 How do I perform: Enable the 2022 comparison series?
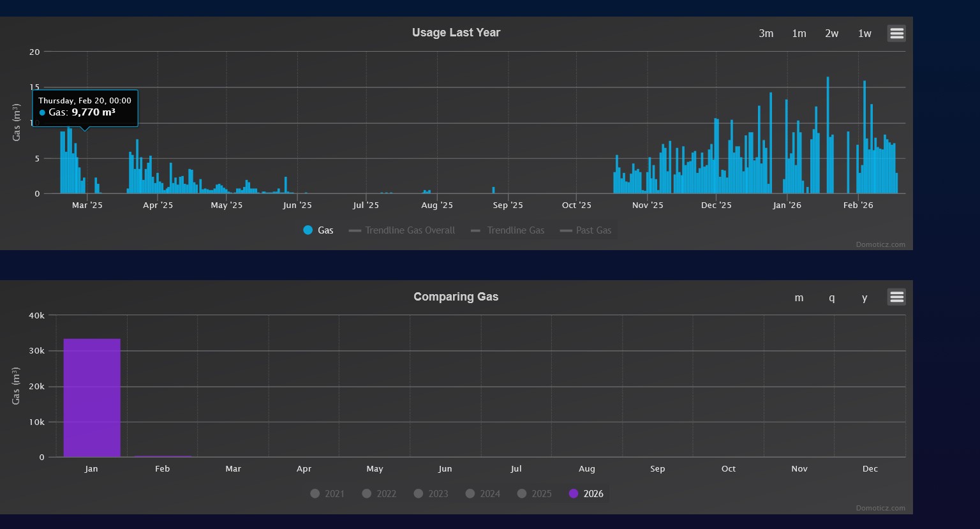coord(379,494)
